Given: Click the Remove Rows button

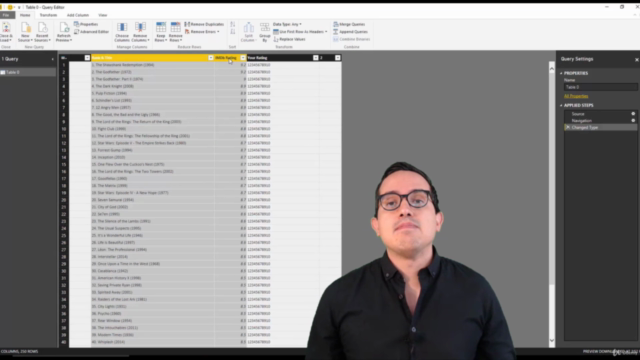Looking at the screenshot, I should [x=176, y=32].
